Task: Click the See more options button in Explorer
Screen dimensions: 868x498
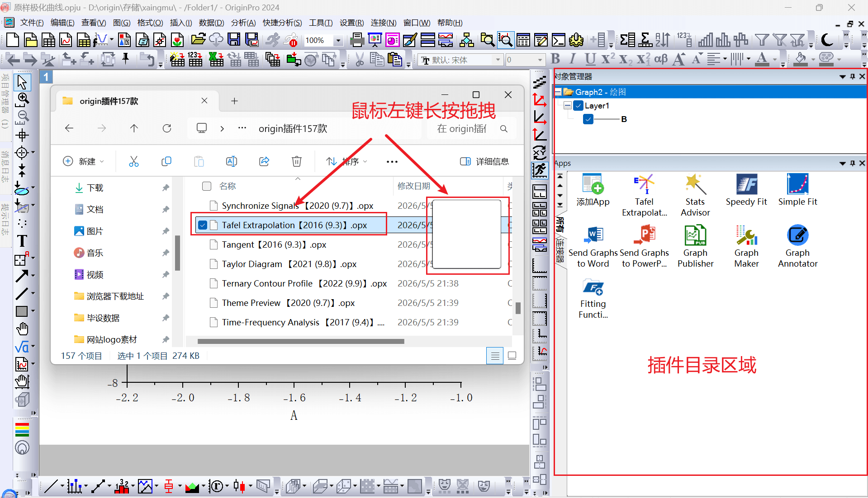Action: 392,161
